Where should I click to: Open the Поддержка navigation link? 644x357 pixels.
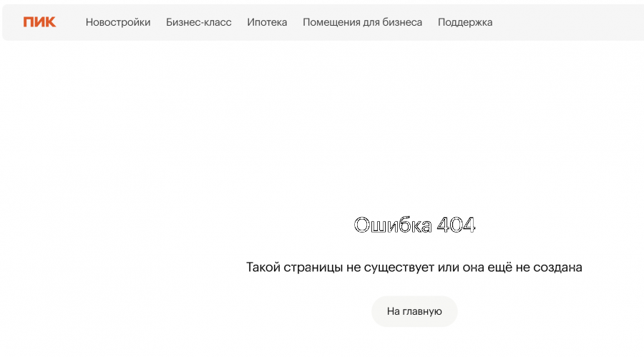tap(465, 22)
